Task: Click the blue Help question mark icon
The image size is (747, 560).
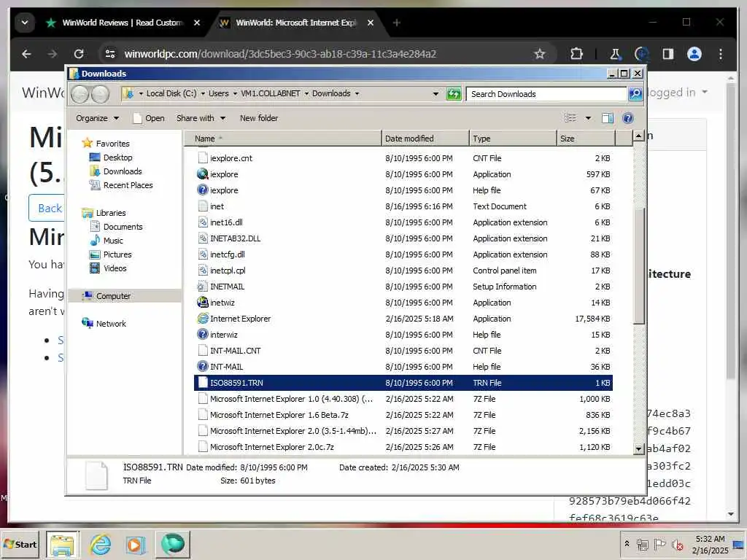Action: [628, 118]
